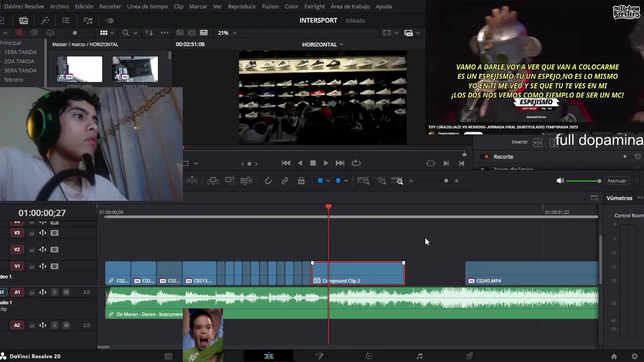
Task: Mute audio track A2
Action: pyautogui.click(x=66, y=325)
